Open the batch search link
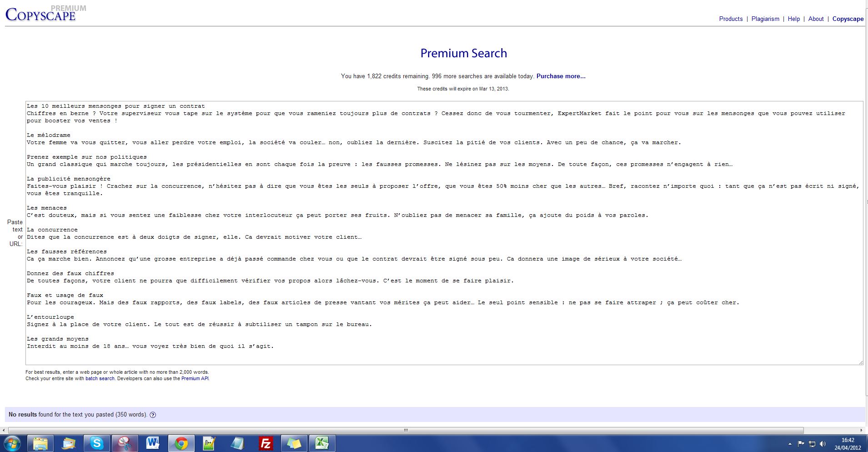This screenshot has width=868, height=452. (x=100, y=378)
